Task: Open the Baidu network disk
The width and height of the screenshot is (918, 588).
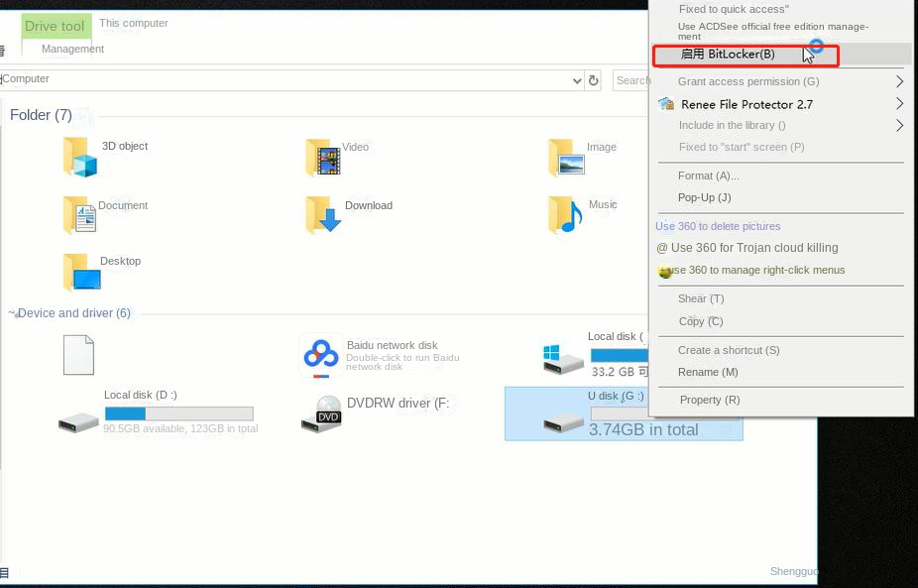Action: click(320, 355)
